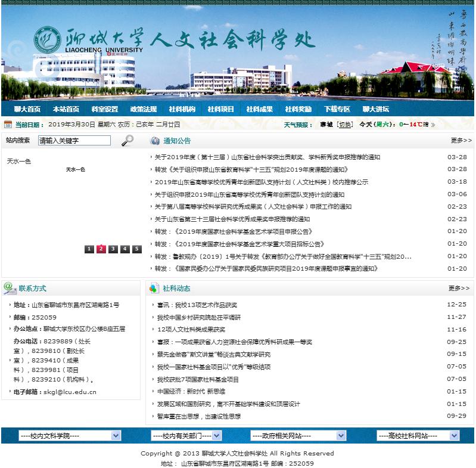Click the arrow icon after weather temperature

pos(433,125)
